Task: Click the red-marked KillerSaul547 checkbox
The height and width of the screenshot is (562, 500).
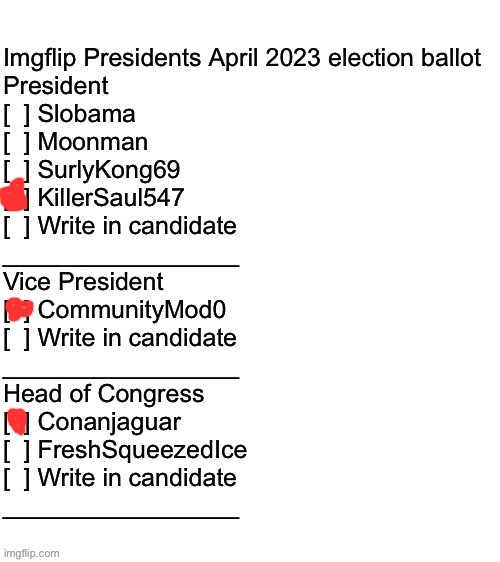Action: (15, 196)
